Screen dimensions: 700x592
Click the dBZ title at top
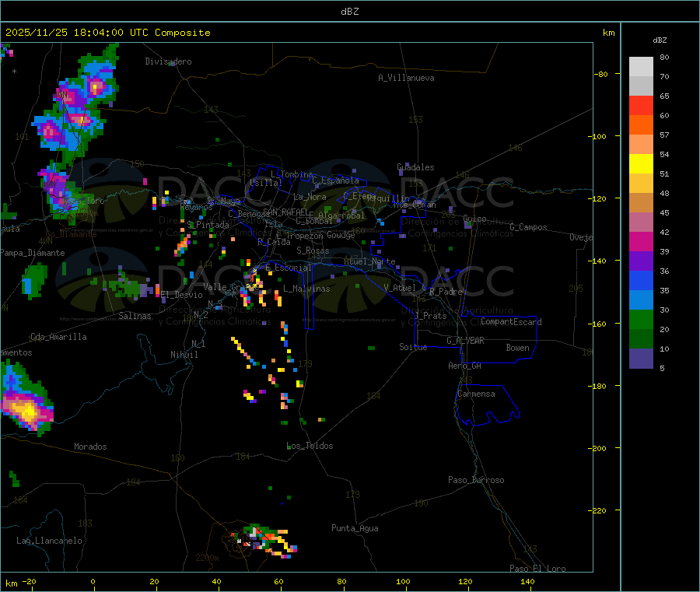(349, 12)
